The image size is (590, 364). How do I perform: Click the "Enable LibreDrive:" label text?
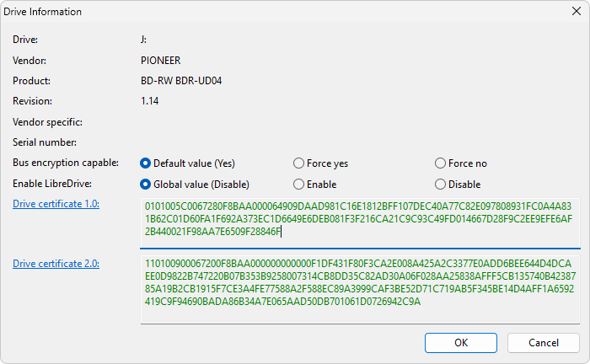pyautogui.click(x=52, y=185)
